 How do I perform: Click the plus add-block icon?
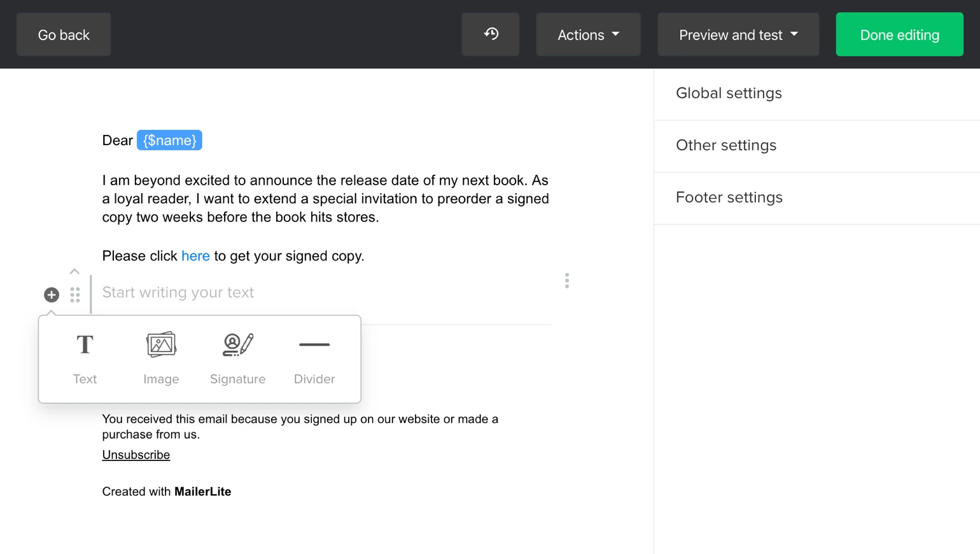pos(52,295)
